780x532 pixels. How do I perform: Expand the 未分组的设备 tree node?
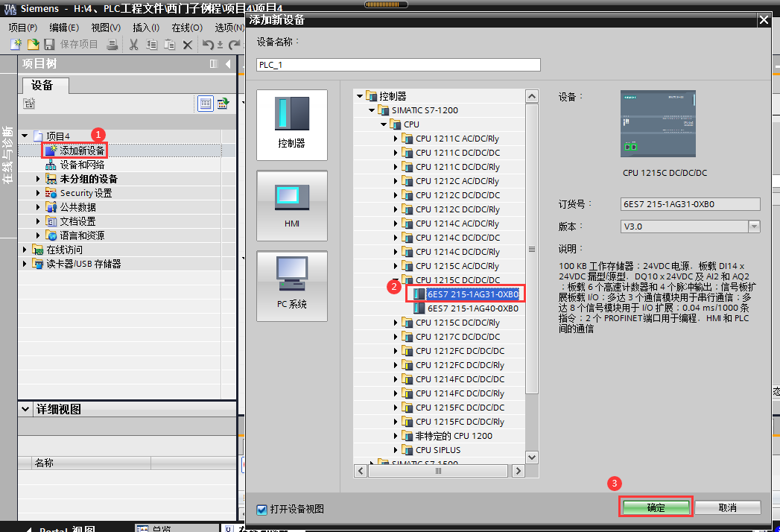click(38, 179)
